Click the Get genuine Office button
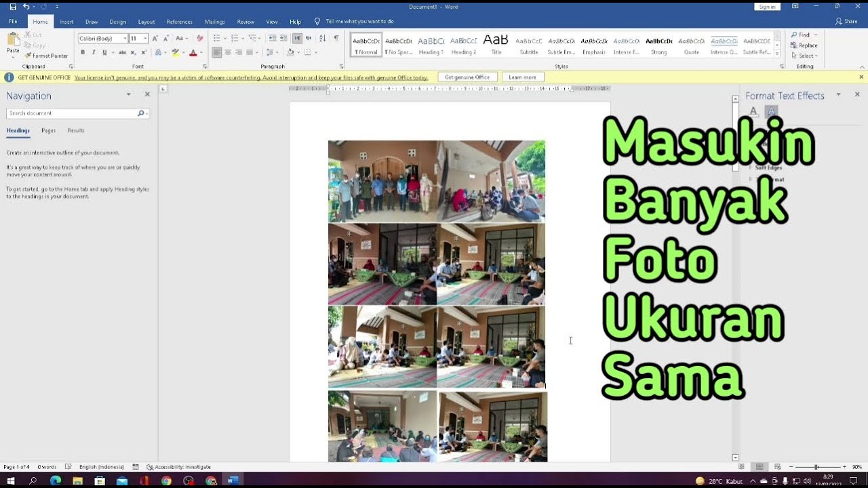The height and width of the screenshot is (488, 868). [x=467, y=77]
